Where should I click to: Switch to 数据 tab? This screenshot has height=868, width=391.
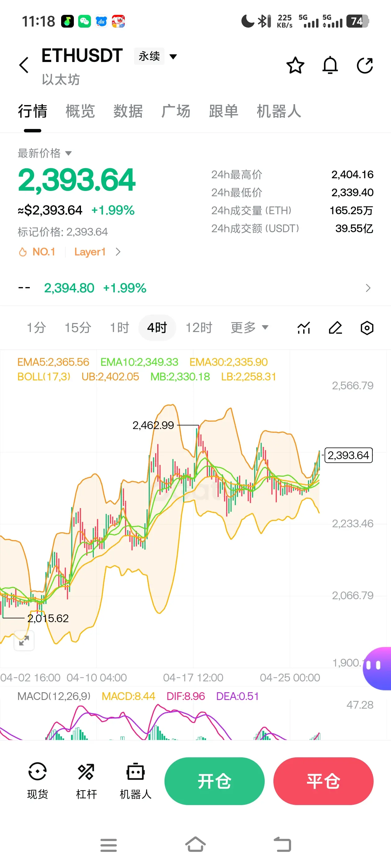point(128,112)
